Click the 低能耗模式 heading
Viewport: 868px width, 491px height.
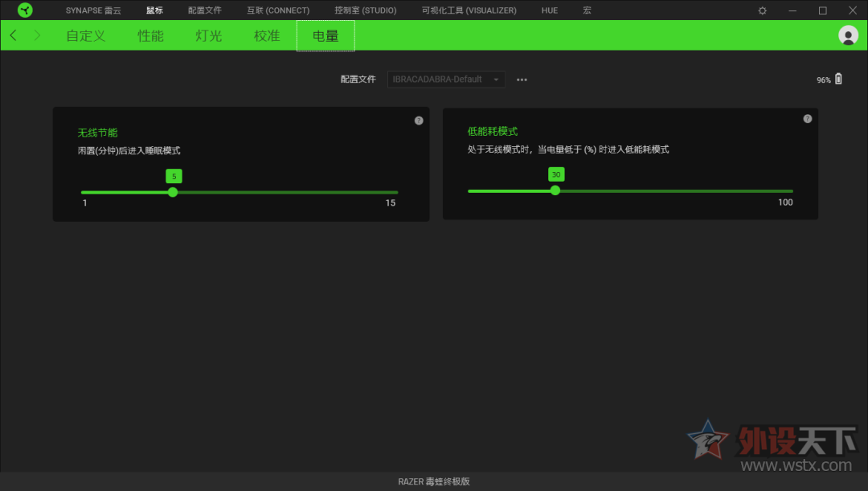pyautogui.click(x=493, y=131)
